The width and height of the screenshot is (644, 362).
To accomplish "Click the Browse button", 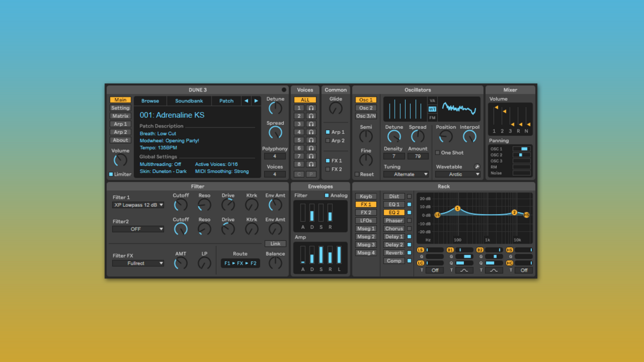I will (x=150, y=101).
